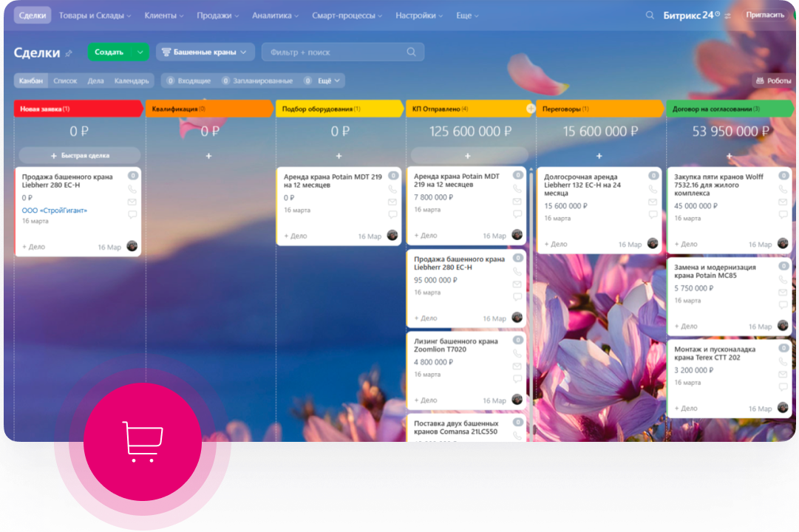Click email icon on Закупка пяти кранов card
The image size is (799, 532).
(783, 202)
